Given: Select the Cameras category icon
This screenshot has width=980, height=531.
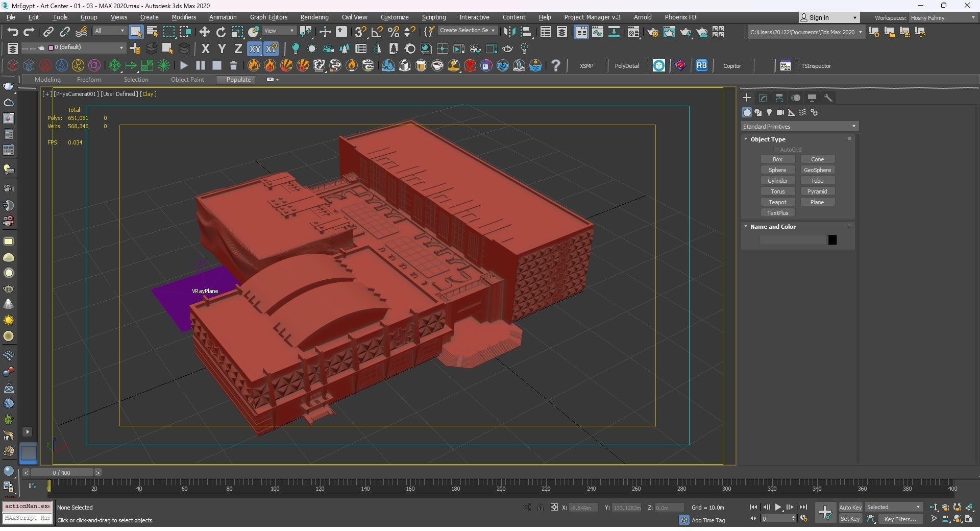Looking at the screenshot, I should pyautogui.click(x=780, y=112).
